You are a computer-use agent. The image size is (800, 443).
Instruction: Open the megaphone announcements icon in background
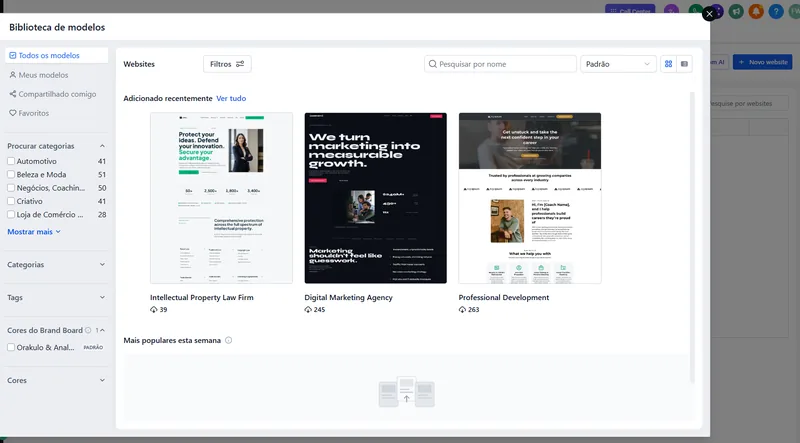pos(736,11)
